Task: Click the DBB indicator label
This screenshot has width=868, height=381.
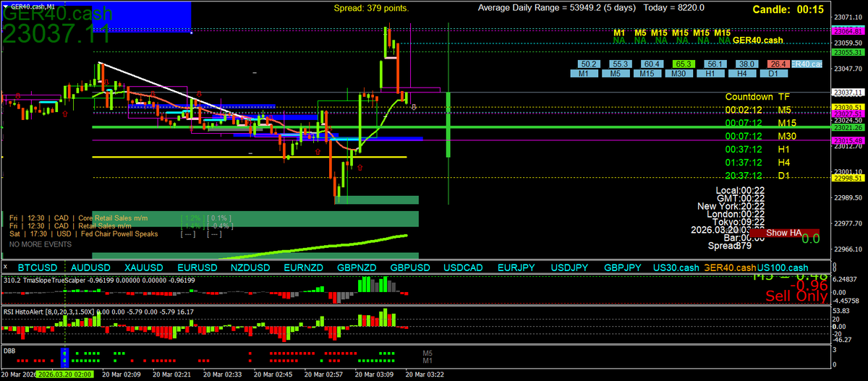Action: pos(9,349)
